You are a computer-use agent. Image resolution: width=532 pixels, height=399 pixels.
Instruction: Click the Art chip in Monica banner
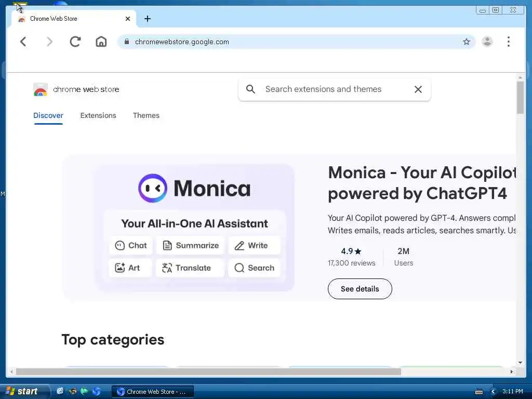click(x=130, y=268)
